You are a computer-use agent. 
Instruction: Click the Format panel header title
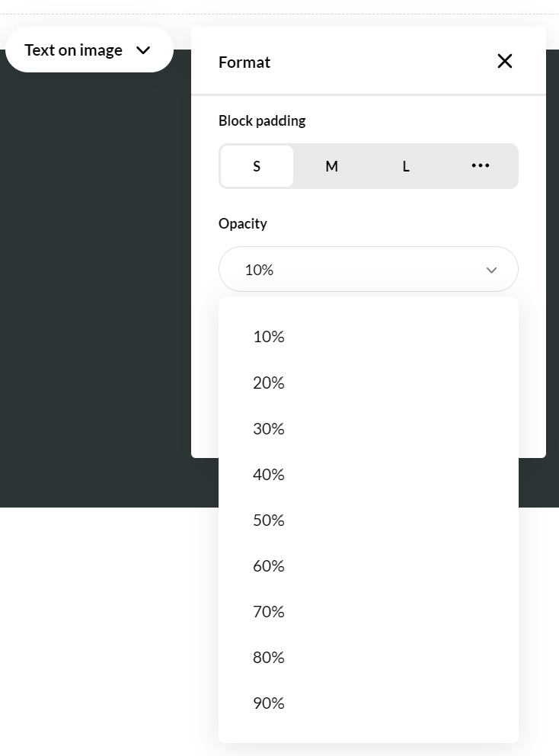point(244,62)
